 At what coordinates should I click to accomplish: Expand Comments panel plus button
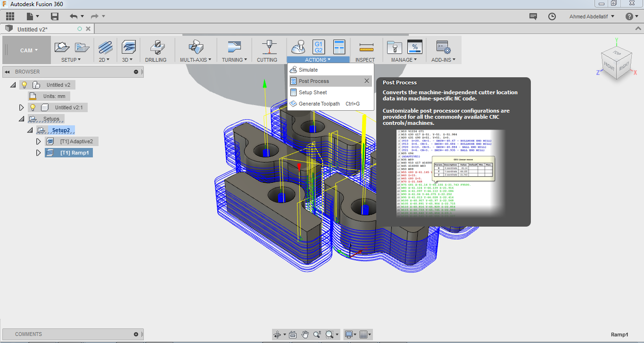pyautogui.click(x=136, y=334)
